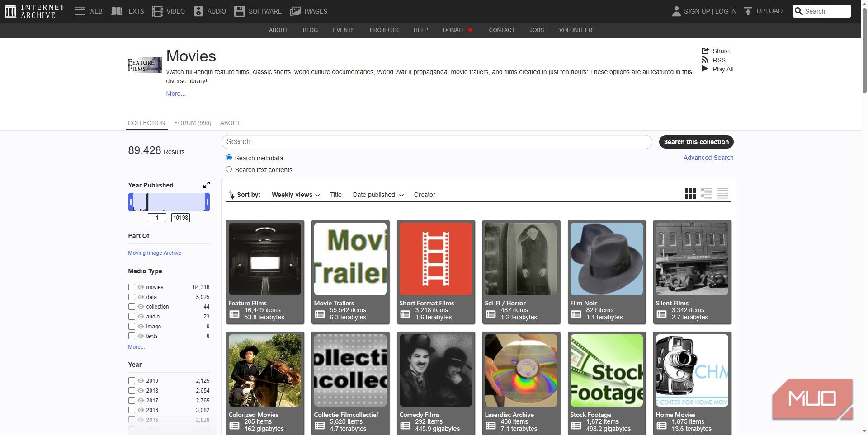This screenshot has width=868, height=435.
Task: Open the Internet Archive home logo
Action: pos(34,11)
